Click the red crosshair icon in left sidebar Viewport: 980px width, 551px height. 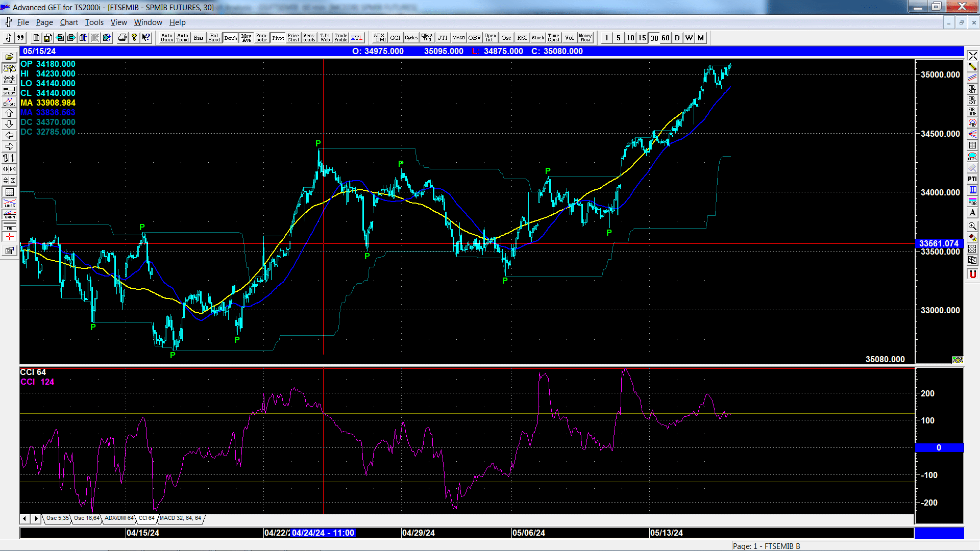pyautogui.click(x=9, y=237)
